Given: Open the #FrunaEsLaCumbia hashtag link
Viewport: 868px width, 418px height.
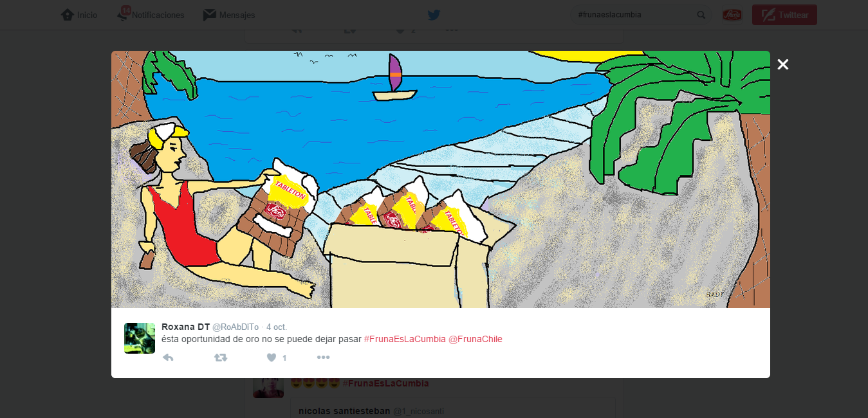Looking at the screenshot, I should tap(405, 339).
